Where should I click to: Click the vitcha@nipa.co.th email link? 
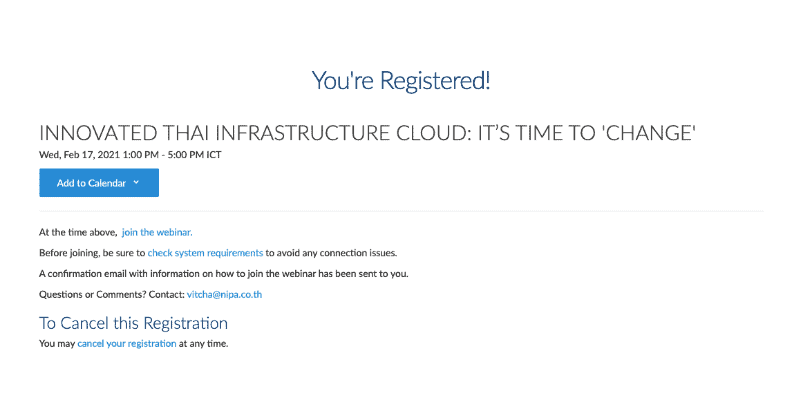click(x=224, y=295)
